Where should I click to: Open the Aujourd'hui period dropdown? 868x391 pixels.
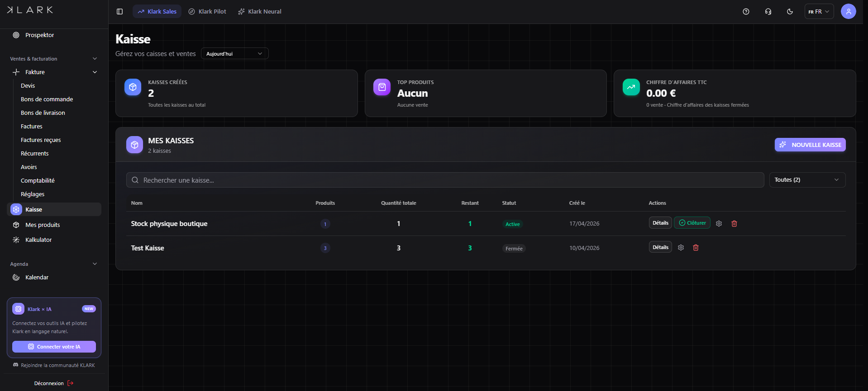click(234, 54)
